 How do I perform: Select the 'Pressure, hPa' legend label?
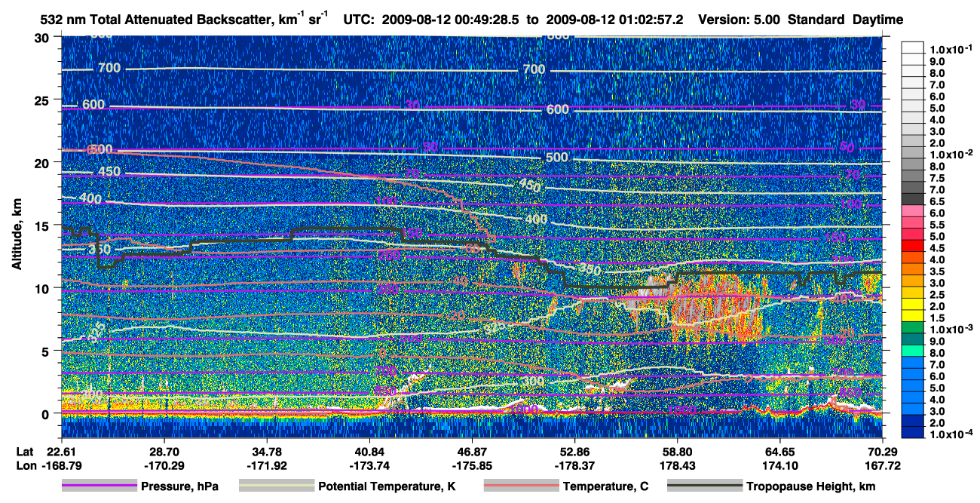179,486
